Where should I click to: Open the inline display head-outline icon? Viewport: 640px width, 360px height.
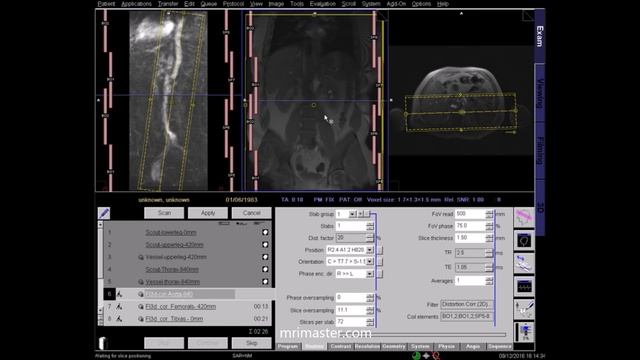pos(524,240)
